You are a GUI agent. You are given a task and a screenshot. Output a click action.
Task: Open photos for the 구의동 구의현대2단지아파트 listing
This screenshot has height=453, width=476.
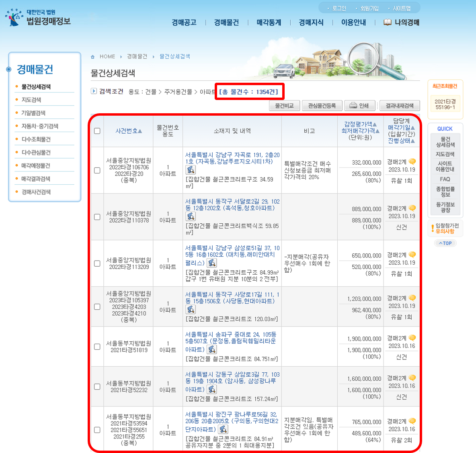[x=223, y=429]
